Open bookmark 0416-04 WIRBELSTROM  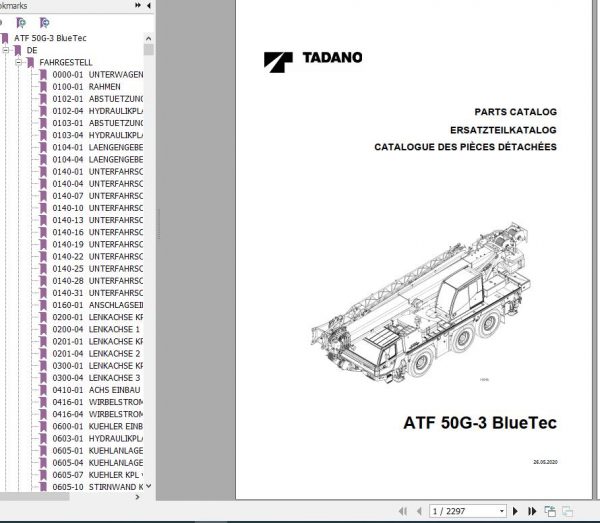[x=98, y=414]
